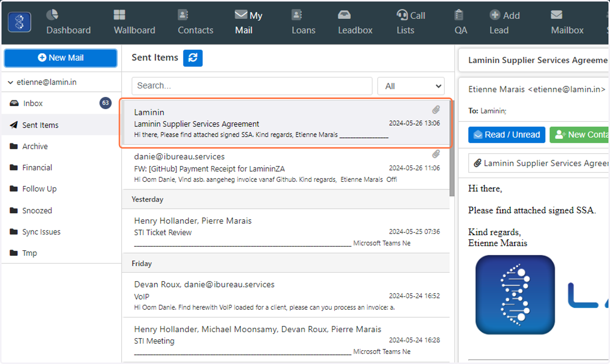Open My Mail
This screenshot has height=364, width=610.
coord(249,22)
